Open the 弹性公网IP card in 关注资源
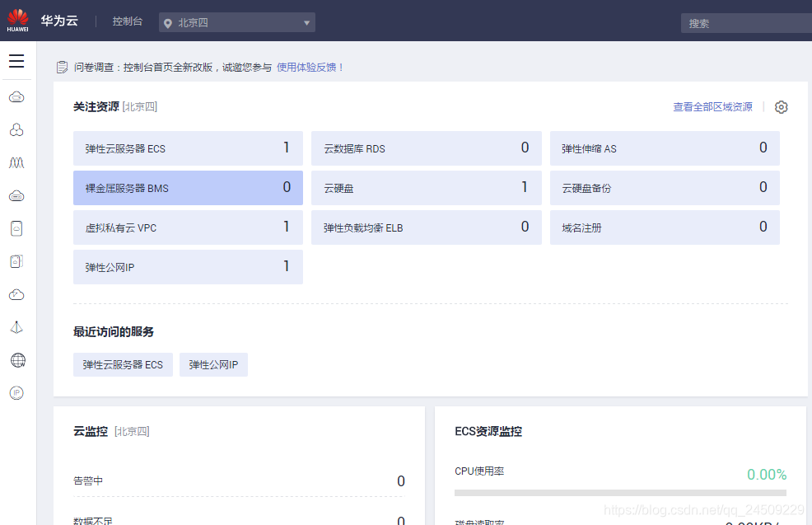Viewport: 812px width, 525px height. [x=188, y=267]
